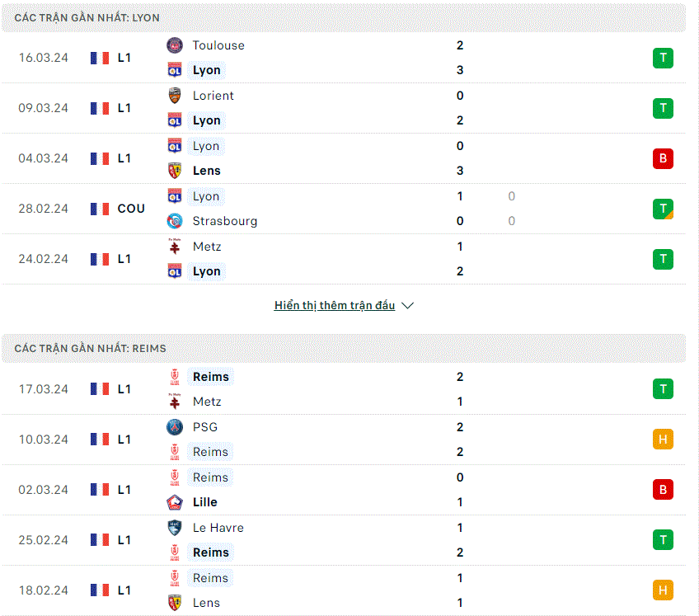Click the PSG club crest icon
Image resolution: width=699 pixels, height=616 pixels.
coord(174,427)
